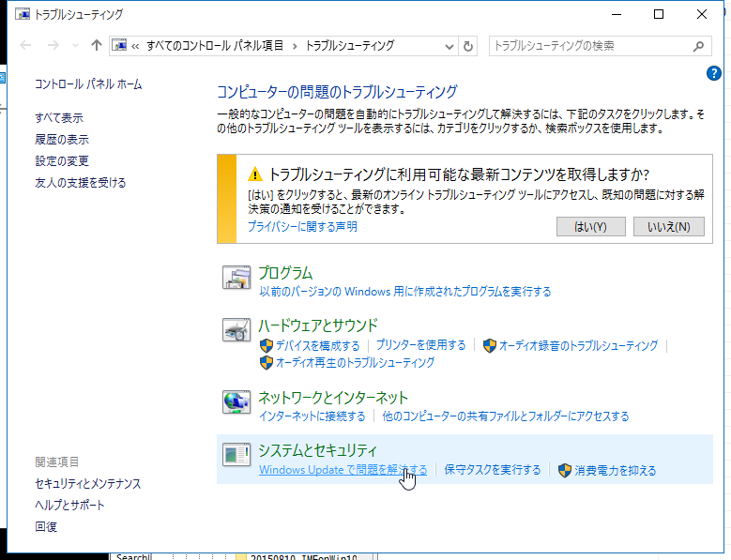This screenshot has width=731, height=560.
Task: Click the « breadcrumb overflow chevron
Action: 135,46
